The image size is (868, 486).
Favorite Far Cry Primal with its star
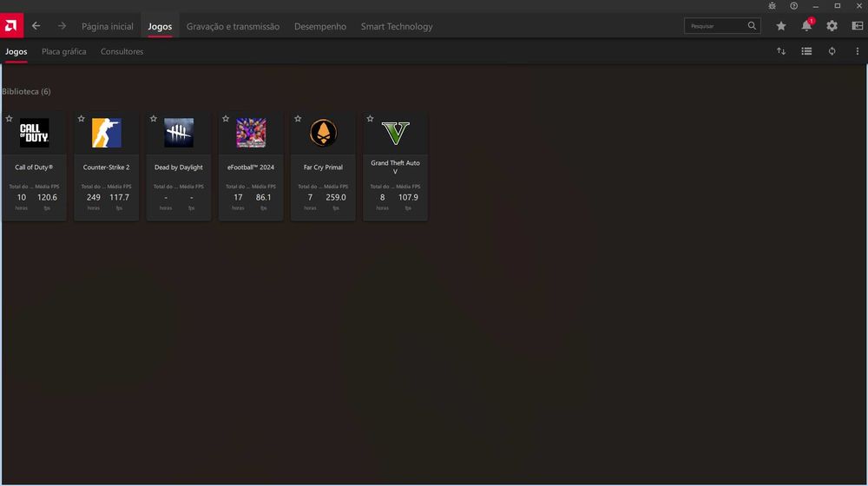(x=298, y=118)
